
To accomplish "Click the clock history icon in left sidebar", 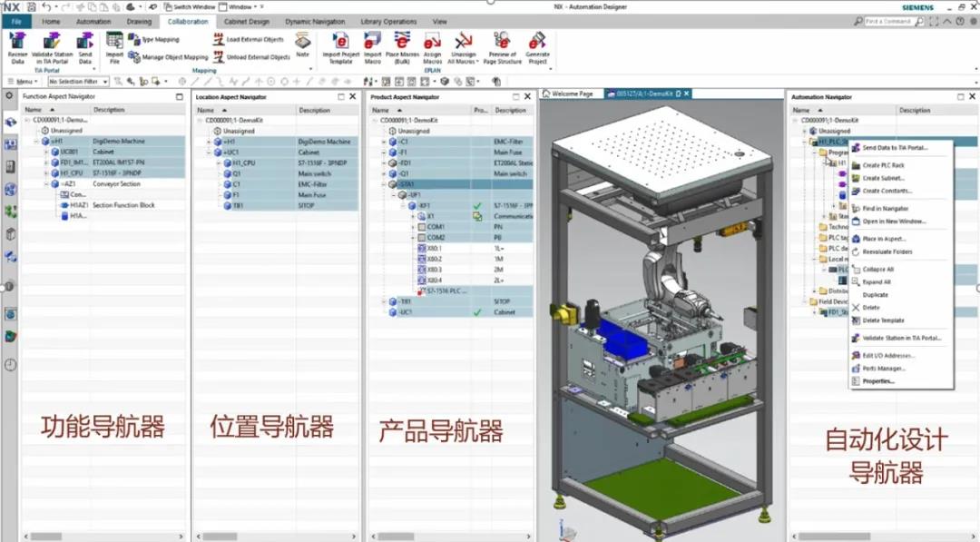I will pos(11,365).
